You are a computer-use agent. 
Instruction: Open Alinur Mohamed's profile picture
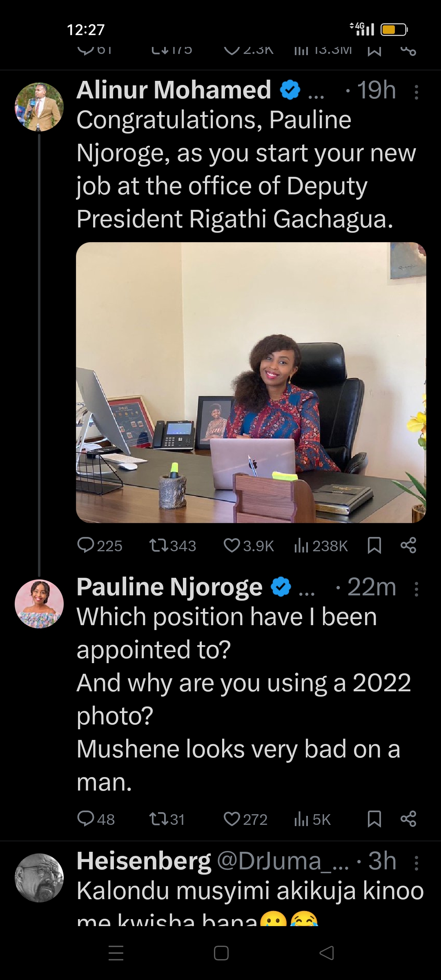(39, 107)
